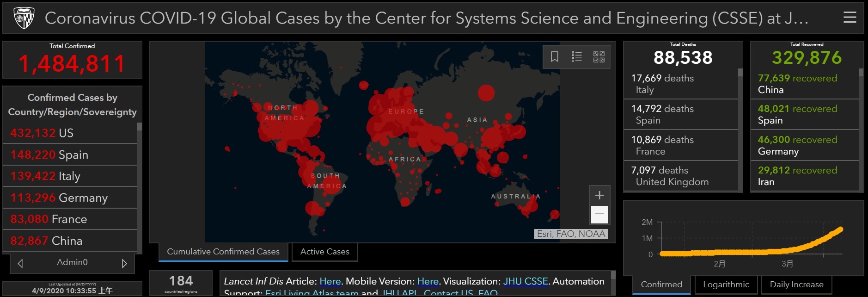Select Spain in confirmed cases list

pyautogui.click(x=70, y=155)
